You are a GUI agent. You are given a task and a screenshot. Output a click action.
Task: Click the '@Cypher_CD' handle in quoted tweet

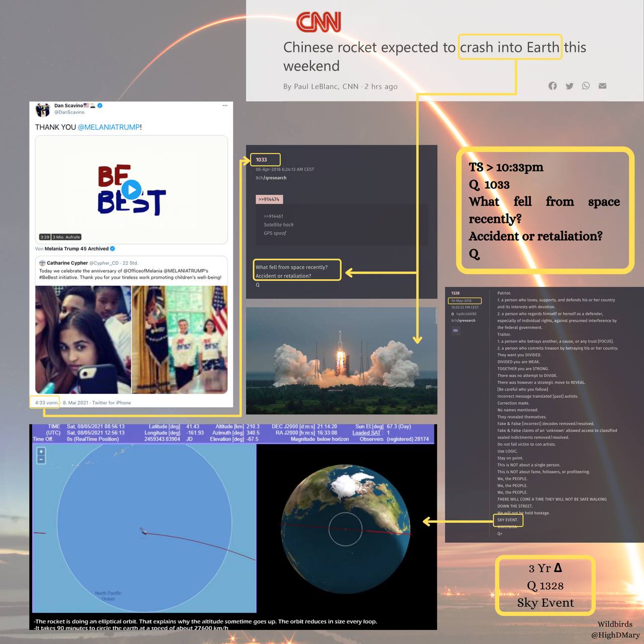coord(104,263)
